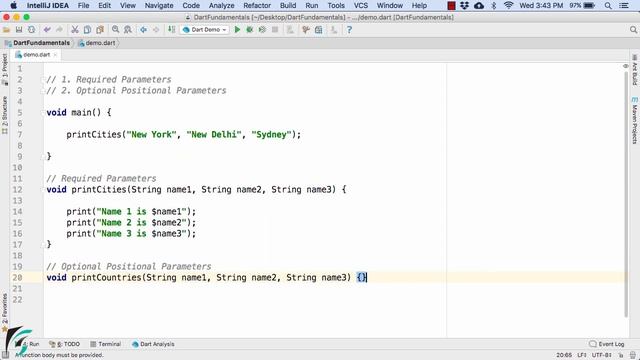Click the navigate Back arrow icon
This screenshot has height=360, width=640.
pyautogui.click(x=143, y=30)
